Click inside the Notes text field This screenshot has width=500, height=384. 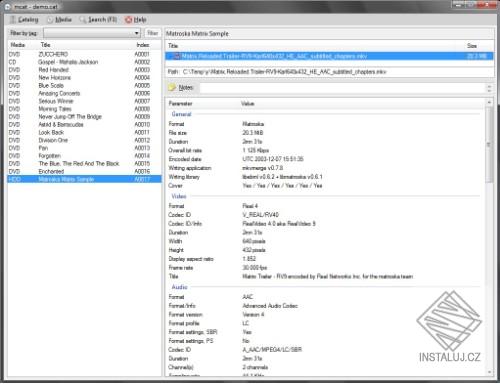tap(343, 88)
